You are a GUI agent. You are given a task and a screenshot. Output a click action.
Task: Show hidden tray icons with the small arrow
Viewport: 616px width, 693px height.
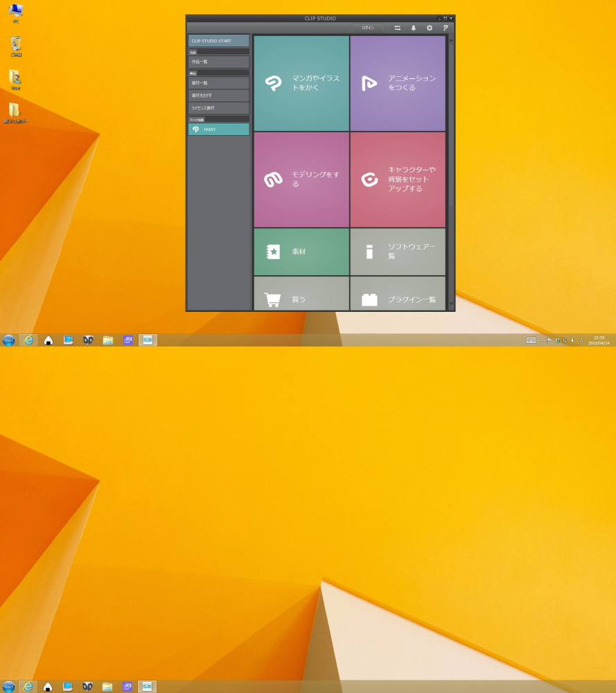pos(541,340)
